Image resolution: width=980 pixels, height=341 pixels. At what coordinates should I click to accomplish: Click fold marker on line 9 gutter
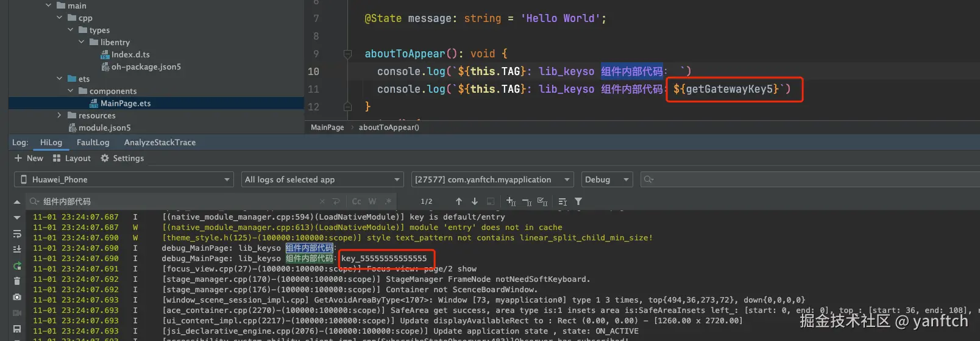point(347,54)
